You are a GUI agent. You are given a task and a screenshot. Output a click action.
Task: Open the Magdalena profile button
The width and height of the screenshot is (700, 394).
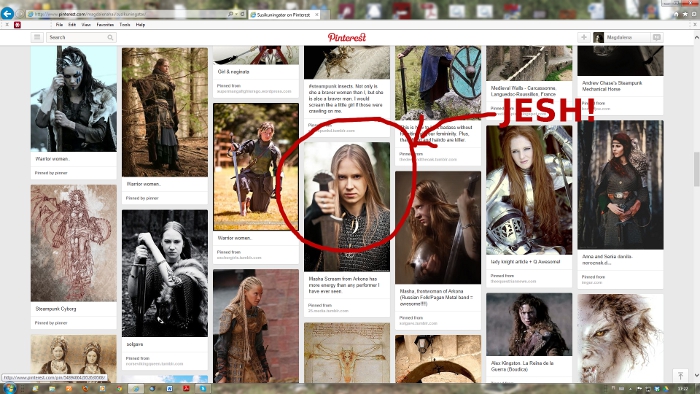tap(621, 37)
